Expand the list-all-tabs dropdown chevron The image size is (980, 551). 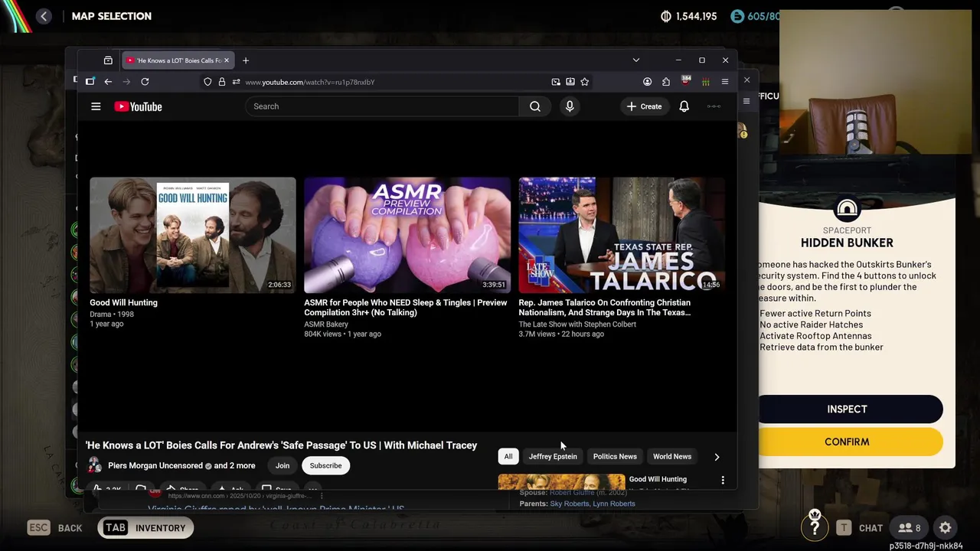635,60
